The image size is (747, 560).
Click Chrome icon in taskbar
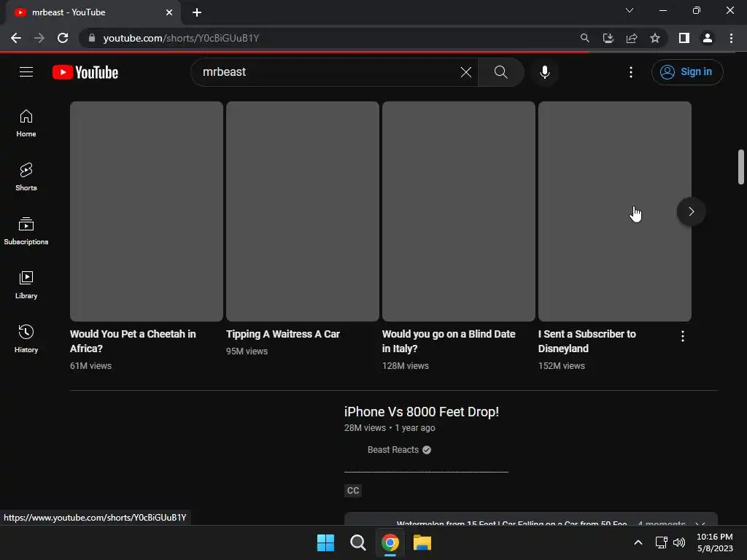(x=390, y=542)
